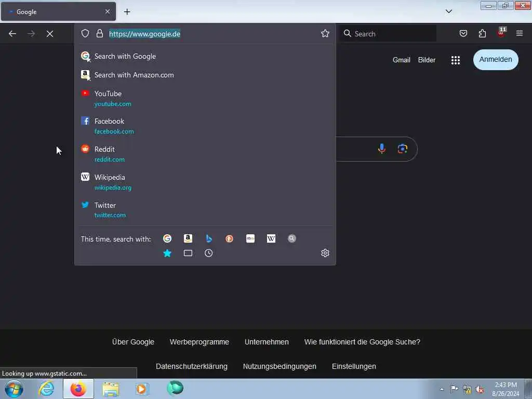532x399 pixels.
Task: Open the Extensions puzzle icon
Action: click(x=482, y=33)
